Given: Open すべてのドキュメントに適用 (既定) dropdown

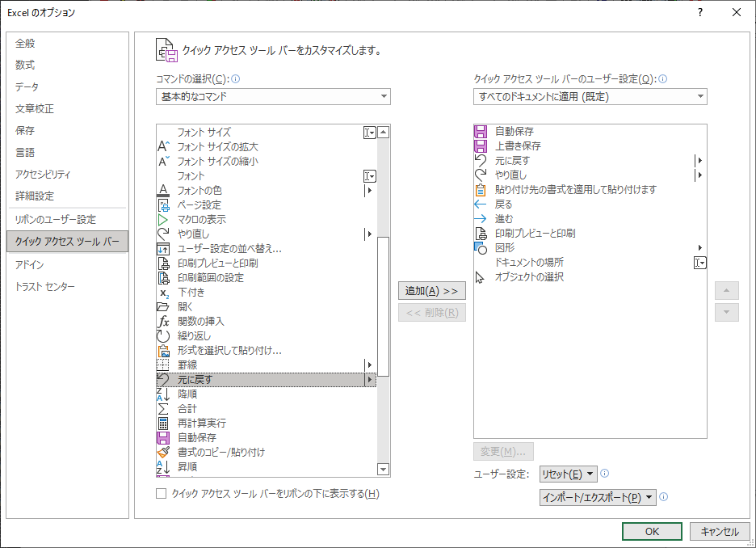Looking at the screenshot, I should 590,96.
